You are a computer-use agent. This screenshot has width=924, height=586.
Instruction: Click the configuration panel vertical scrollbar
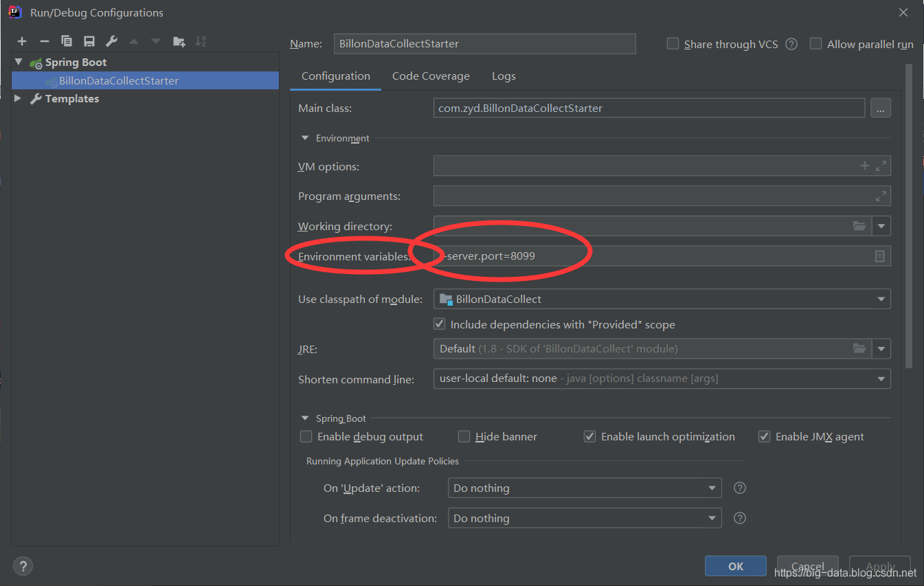pyautogui.click(x=909, y=216)
